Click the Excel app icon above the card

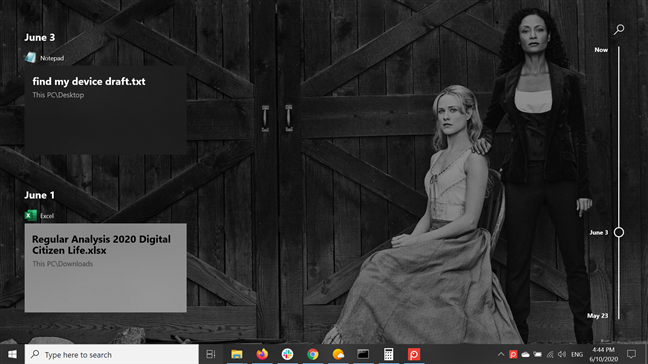pos(30,215)
